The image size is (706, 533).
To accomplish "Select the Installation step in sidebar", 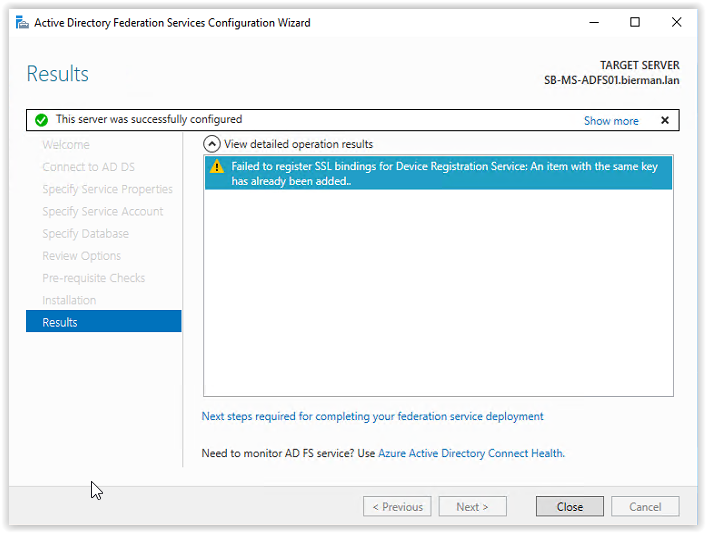I will [69, 300].
